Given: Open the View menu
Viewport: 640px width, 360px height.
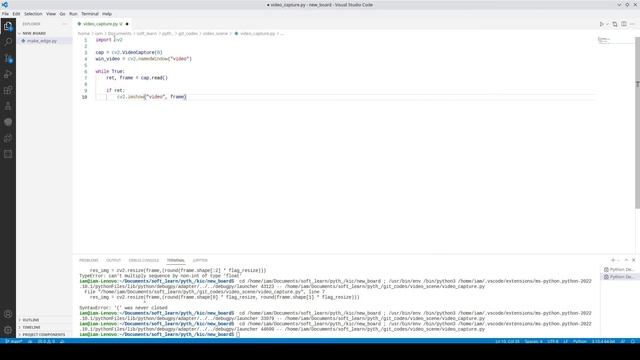Looking at the screenshot, I should 51,13.
